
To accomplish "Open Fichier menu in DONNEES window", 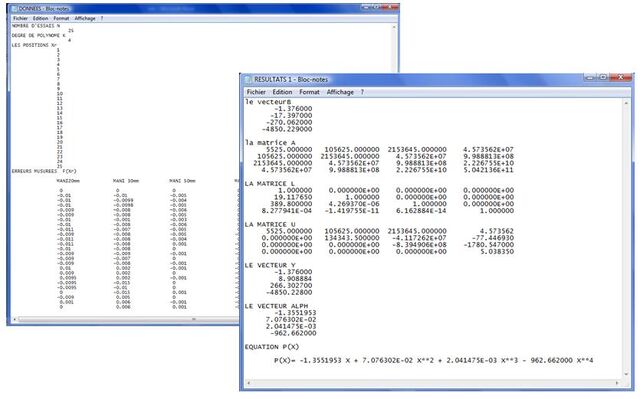I will (20, 18).
